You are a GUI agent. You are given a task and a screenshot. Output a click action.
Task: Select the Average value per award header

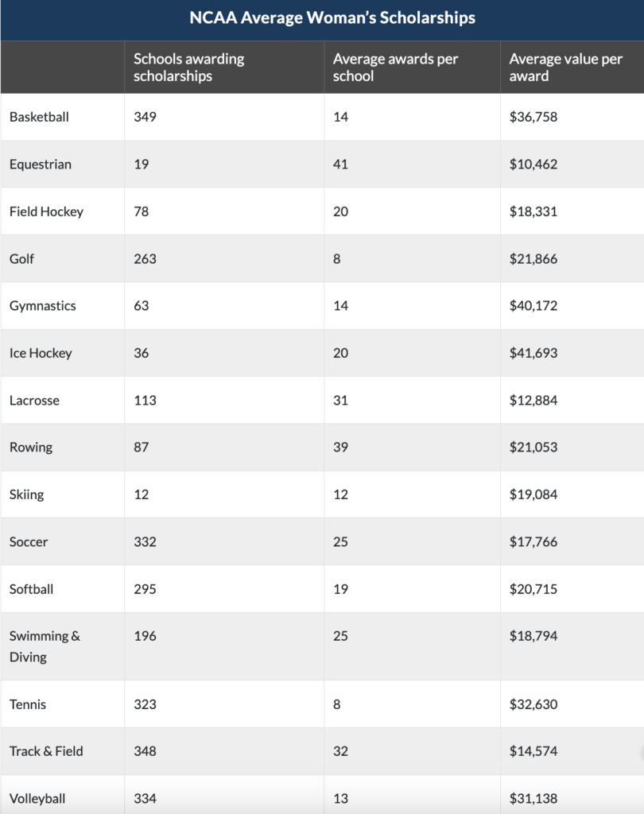(x=565, y=67)
